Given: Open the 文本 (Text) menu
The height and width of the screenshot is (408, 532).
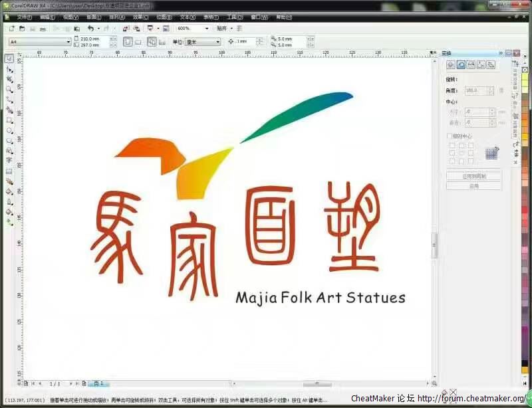Looking at the screenshot, I should [x=188, y=17].
